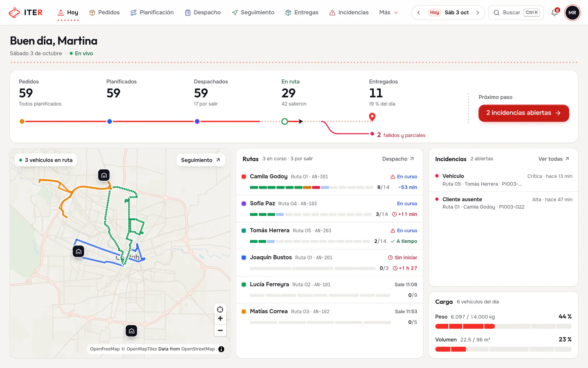The width and height of the screenshot is (588, 368).
Task: Click the 2 incidencias abiertas button
Action: click(x=524, y=113)
